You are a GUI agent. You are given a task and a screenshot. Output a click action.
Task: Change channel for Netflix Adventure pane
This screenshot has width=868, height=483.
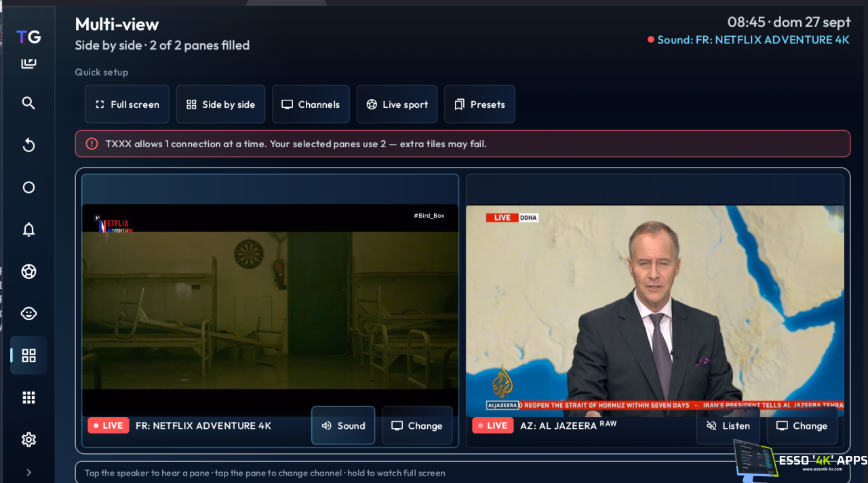point(417,425)
